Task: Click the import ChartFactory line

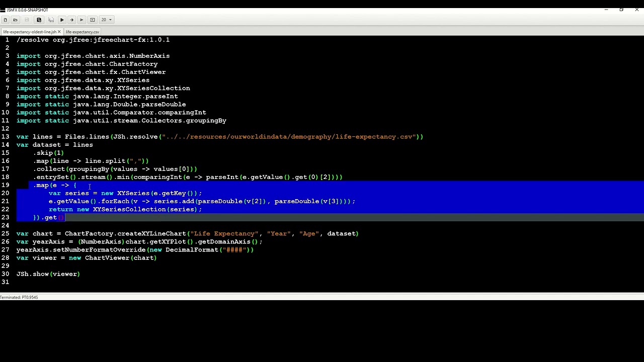Action: click(87, 64)
